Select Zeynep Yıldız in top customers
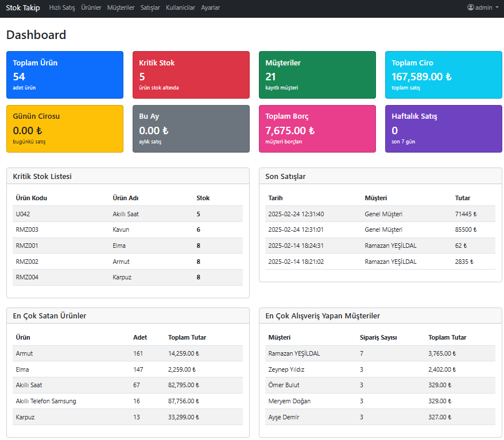 click(x=286, y=369)
